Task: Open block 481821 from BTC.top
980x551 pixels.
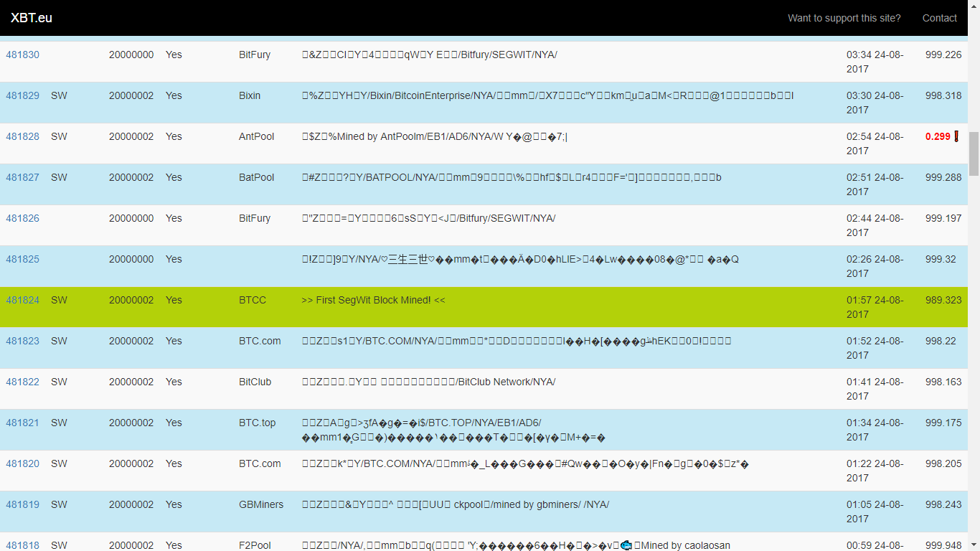Action: tap(23, 423)
